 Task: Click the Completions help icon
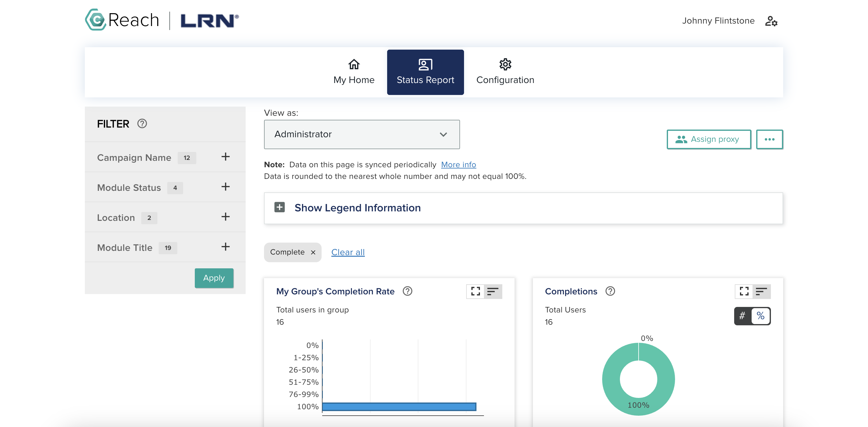(610, 292)
